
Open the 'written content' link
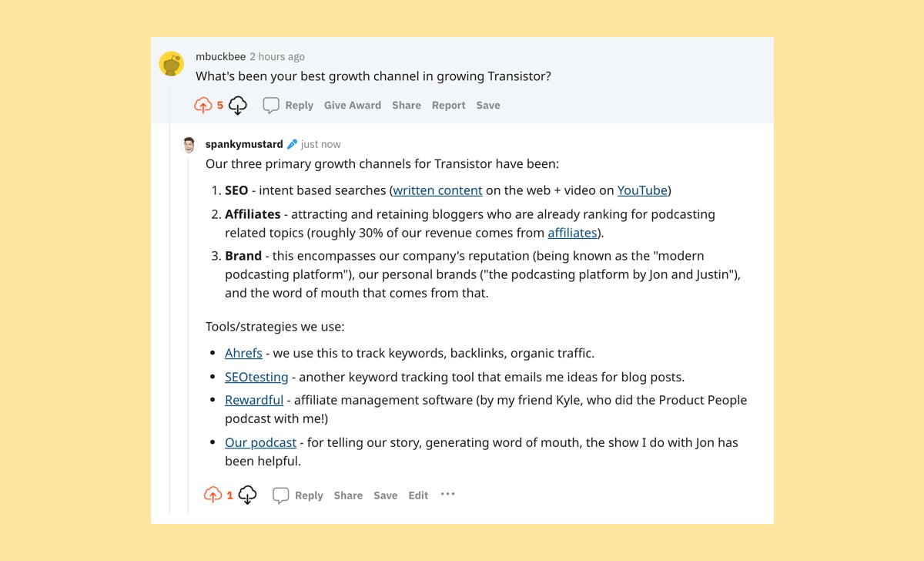438,190
